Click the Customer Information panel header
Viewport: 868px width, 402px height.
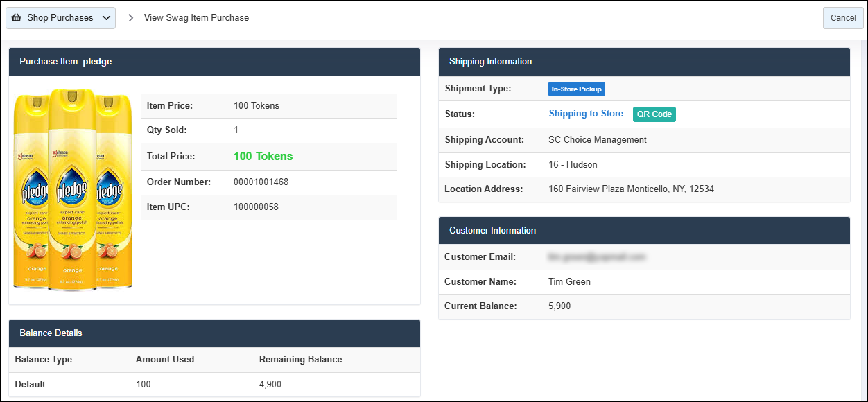pos(644,231)
